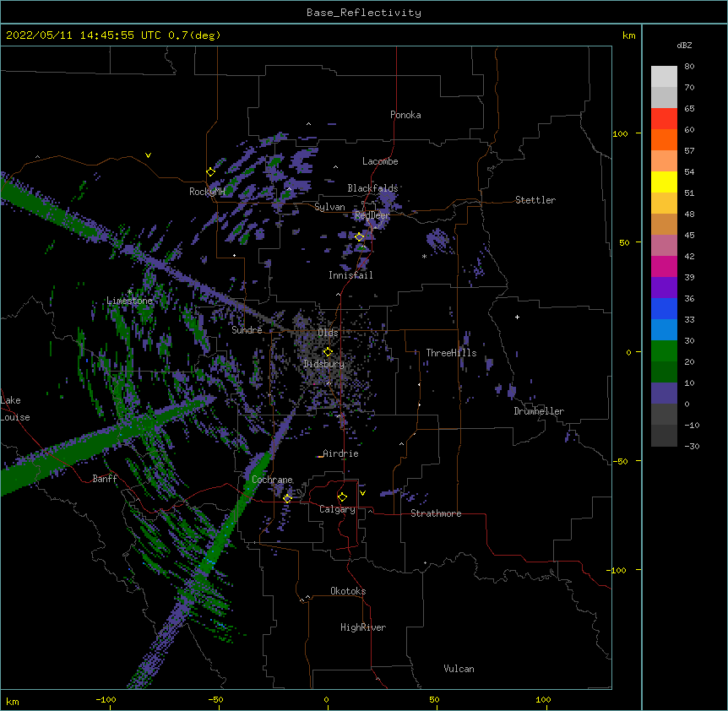Select the purple 36-39 dBZ legend swatch
This screenshot has width=728, height=711.
point(664,288)
